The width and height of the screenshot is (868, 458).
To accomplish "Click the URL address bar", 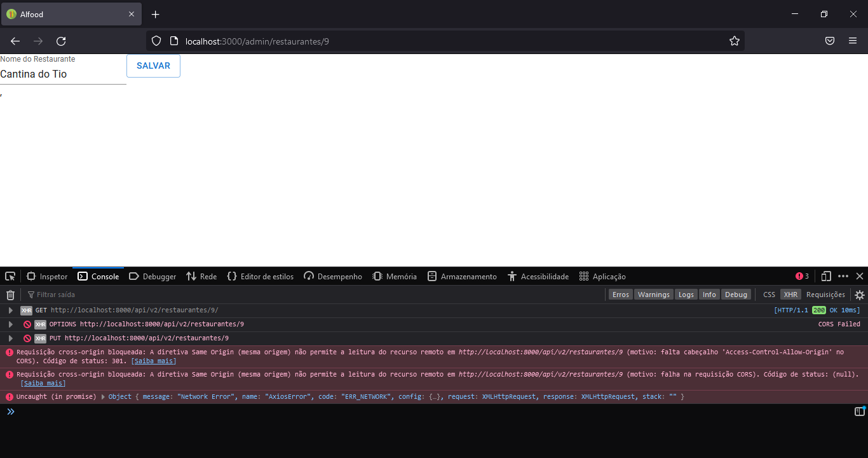I will [445, 41].
